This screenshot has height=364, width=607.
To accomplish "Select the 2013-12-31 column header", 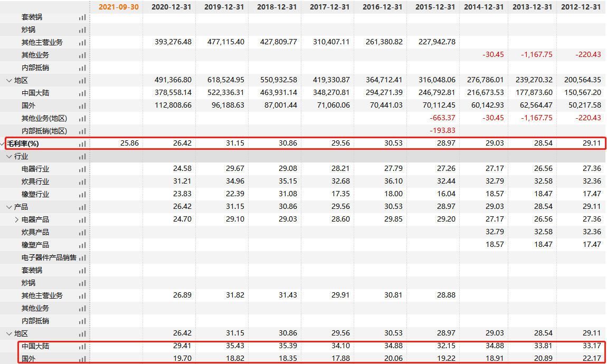I will tap(532, 7).
